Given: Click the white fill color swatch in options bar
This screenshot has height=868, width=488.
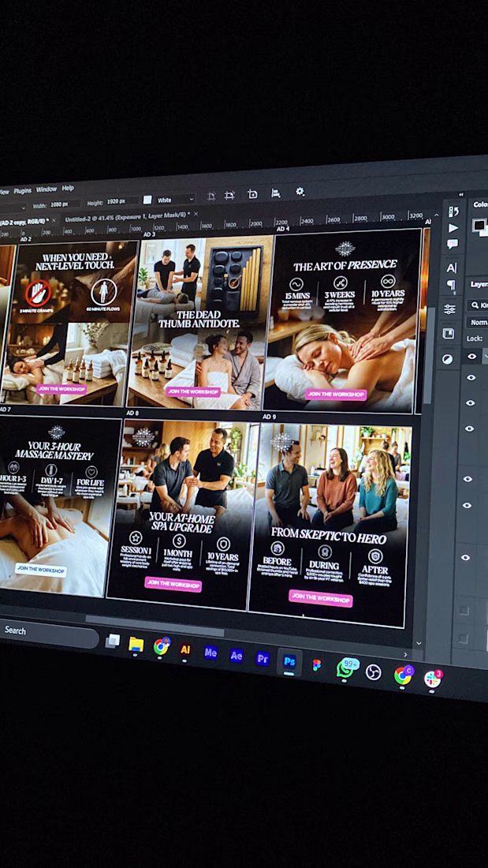Looking at the screenshot, I should [x=147, y=200].
